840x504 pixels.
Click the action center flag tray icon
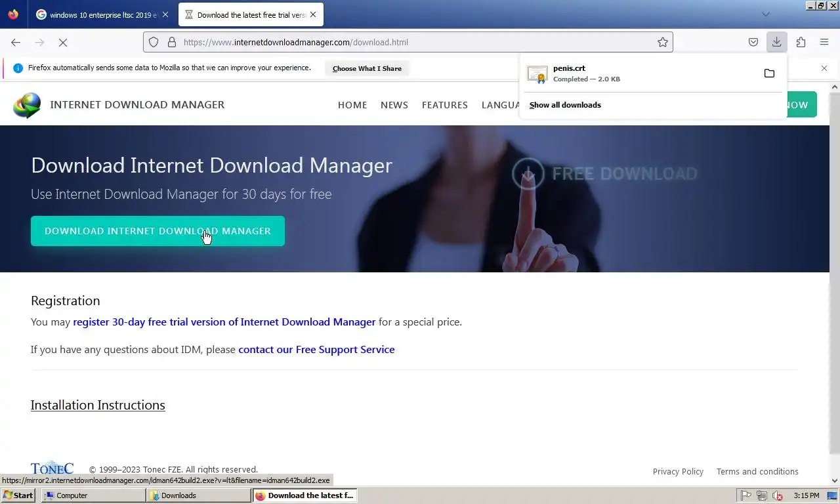coord(746,495)
